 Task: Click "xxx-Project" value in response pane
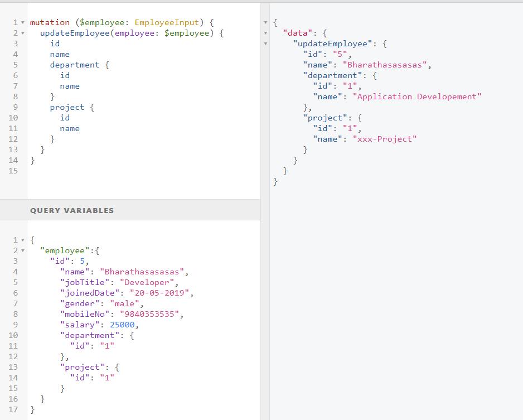coord(385,139)
